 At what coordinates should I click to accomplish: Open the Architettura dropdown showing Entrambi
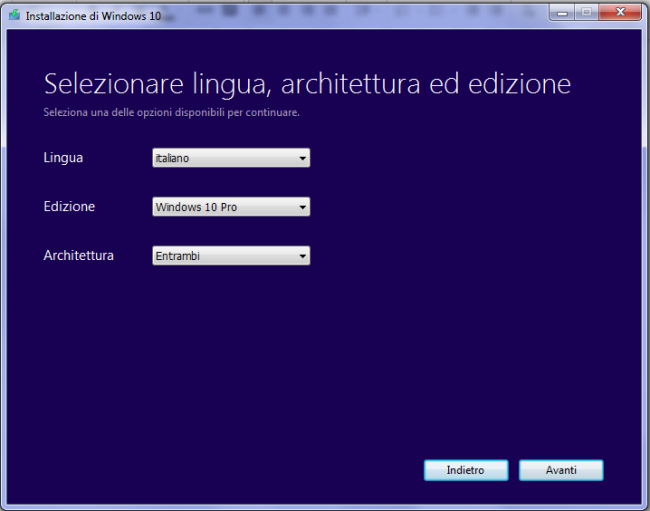tap(231, 256)
